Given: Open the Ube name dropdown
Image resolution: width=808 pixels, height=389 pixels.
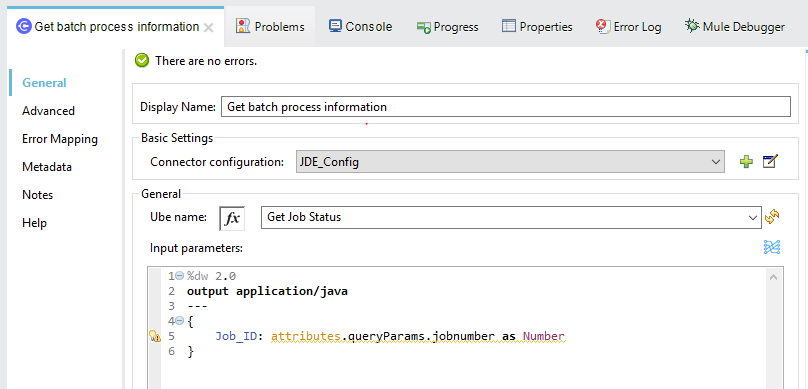Looking at the screenshot, I should coord(511,217).
